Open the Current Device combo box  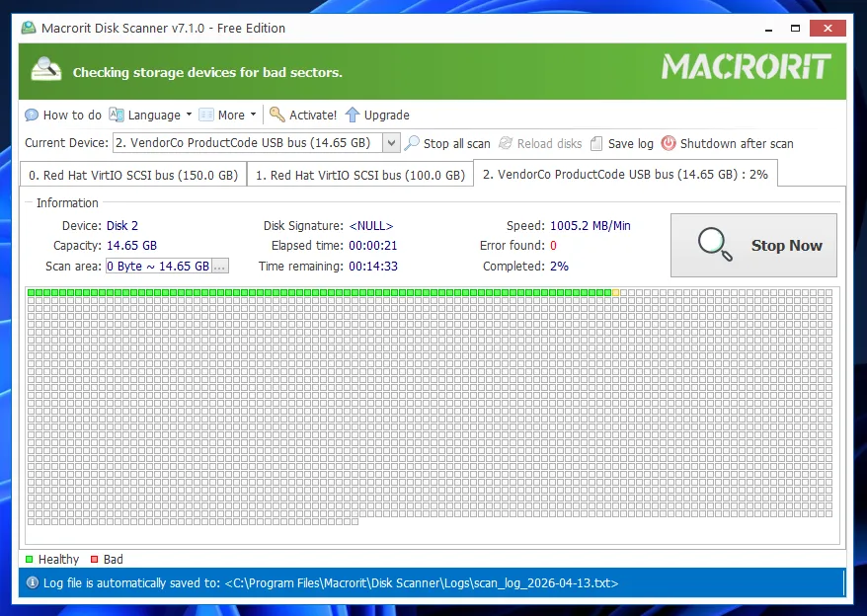(257, 143)
